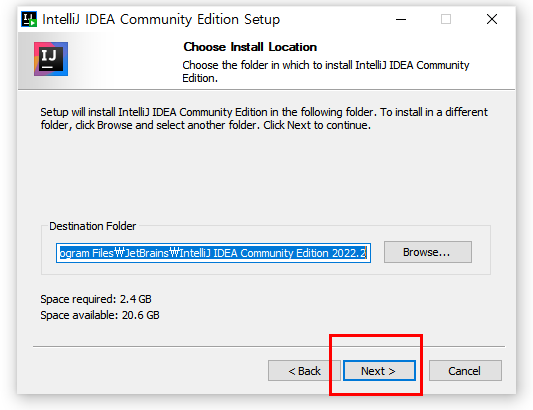
Task: Click the 'Choose Install Location' heading
Action: point(250,47)
